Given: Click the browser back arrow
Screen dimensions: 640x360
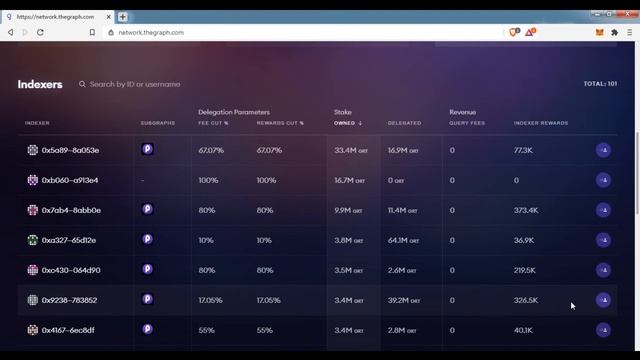Looking at the screenshot, I should (11, 32).
